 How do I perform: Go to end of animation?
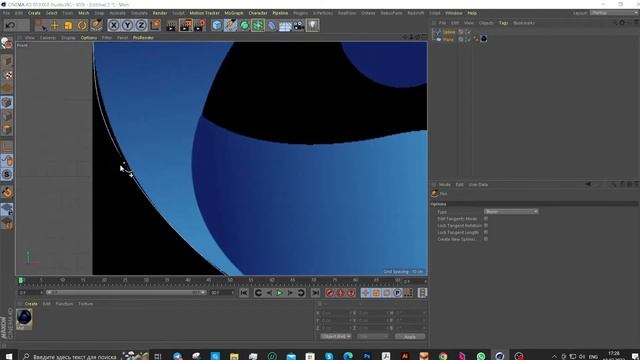click(x=316, y=293)
